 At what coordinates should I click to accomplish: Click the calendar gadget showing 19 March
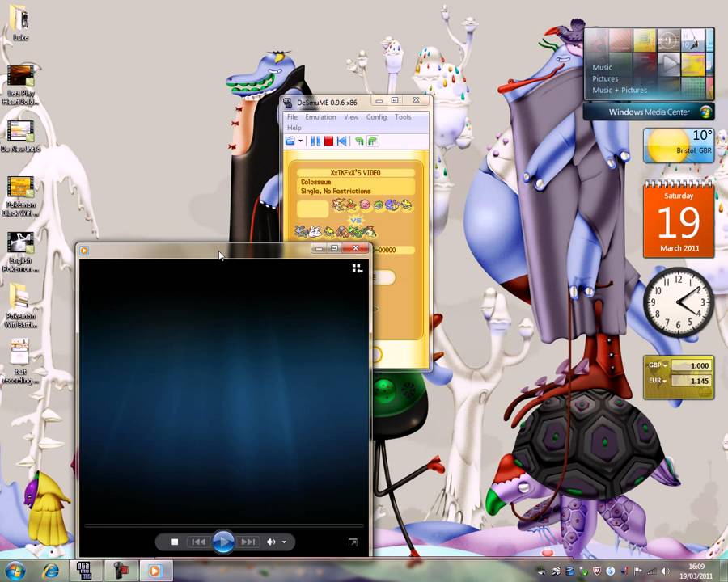coord(679,220)
